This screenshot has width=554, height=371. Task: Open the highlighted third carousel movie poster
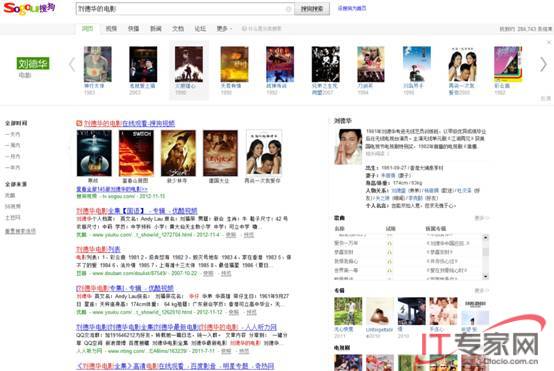(189, 64)
